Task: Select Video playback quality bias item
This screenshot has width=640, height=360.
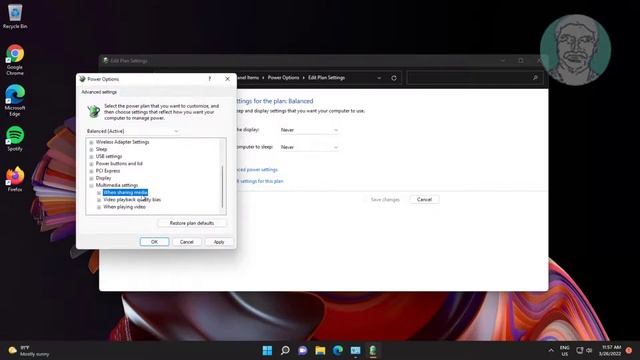Action: (x=132, y=200)
